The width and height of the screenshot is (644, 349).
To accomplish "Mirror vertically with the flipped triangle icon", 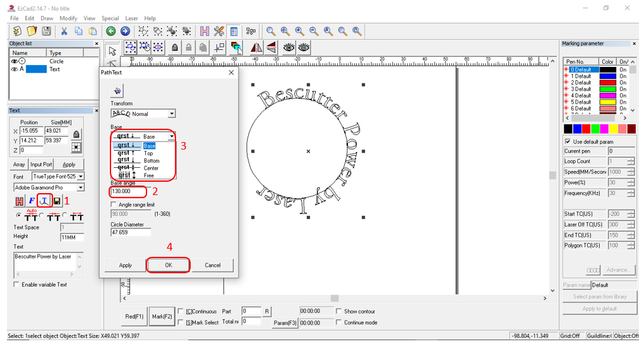I will pyautogui.click(x=271, y=47).
